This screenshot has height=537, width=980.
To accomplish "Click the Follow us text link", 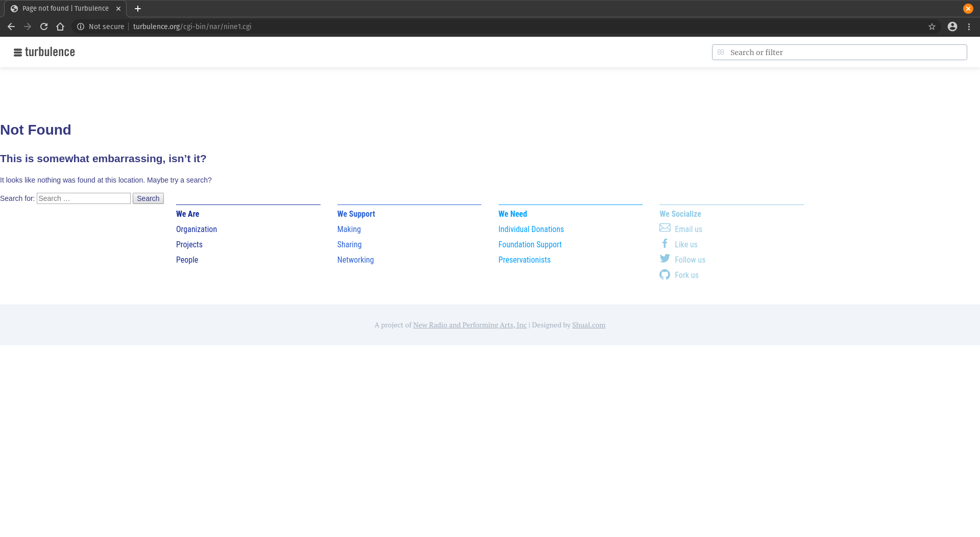I will [690, 260].
